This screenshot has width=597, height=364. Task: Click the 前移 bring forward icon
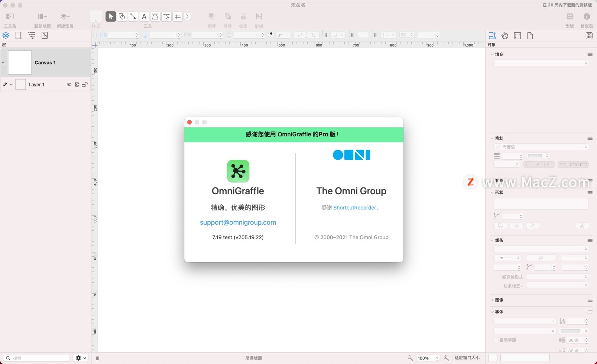[212, 16]
